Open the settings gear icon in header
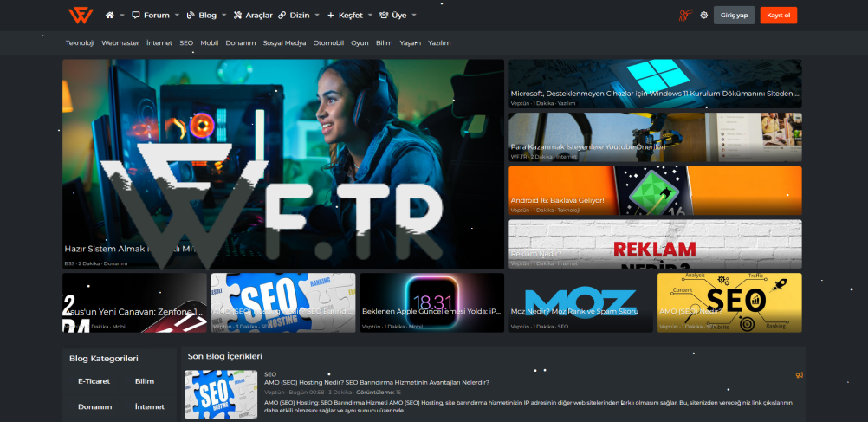This screenshot has width=868, height=422. [703, 16]
